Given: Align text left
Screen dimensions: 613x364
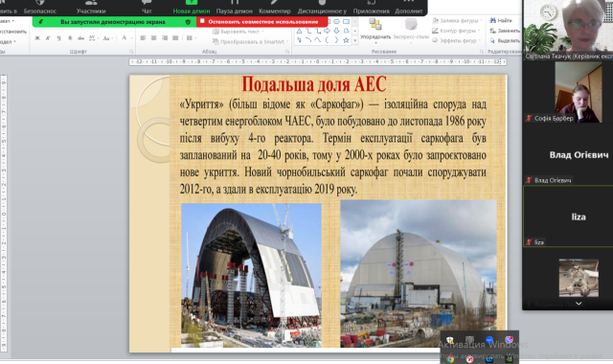Looking at the screenshot, I should pos(143,38).
